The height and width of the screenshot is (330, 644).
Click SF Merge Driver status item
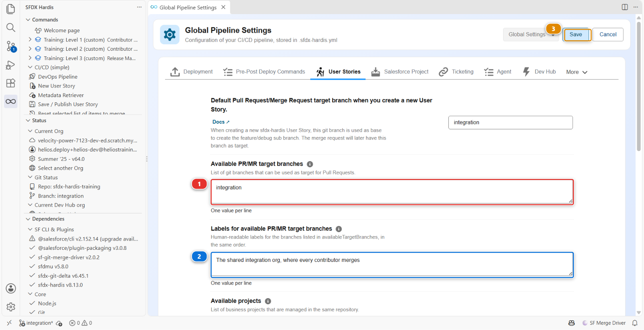click(x=604, y=323)
